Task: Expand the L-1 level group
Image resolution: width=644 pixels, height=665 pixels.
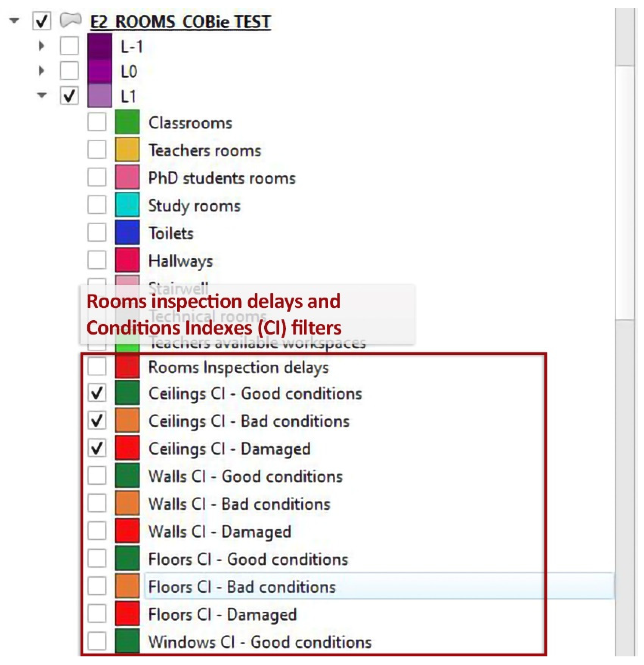Action: [41, 45]
